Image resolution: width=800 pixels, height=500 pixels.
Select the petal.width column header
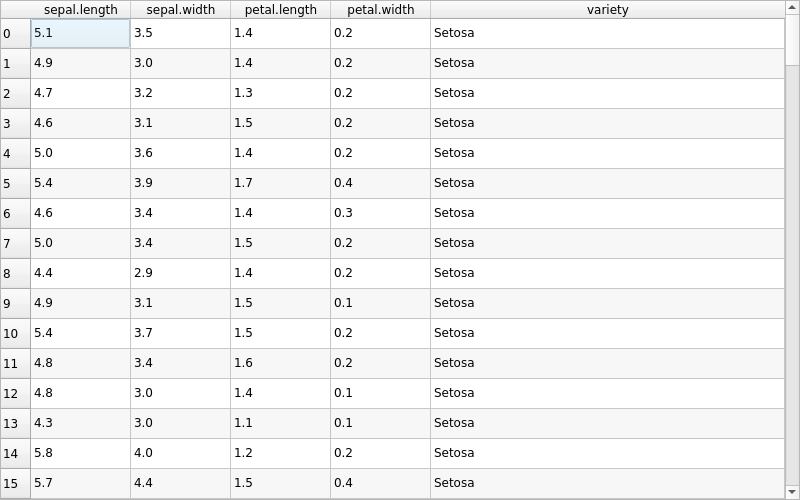[x=380, y=10]
